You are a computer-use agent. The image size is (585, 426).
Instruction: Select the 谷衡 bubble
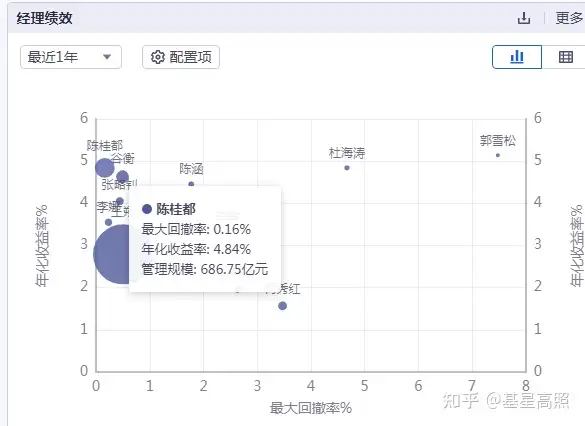pos(122,177)
